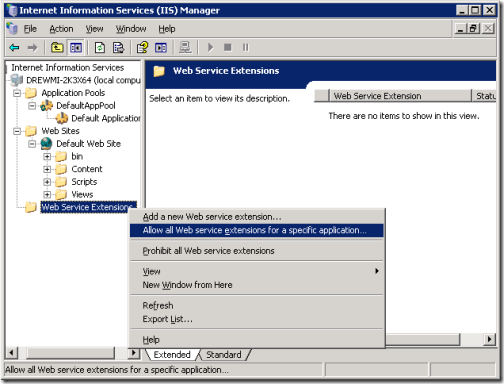Screen dimensions: 504x384
Task: Click the Show/Hide Action Pane toolbar icon
Action: (x=161, y=48)
